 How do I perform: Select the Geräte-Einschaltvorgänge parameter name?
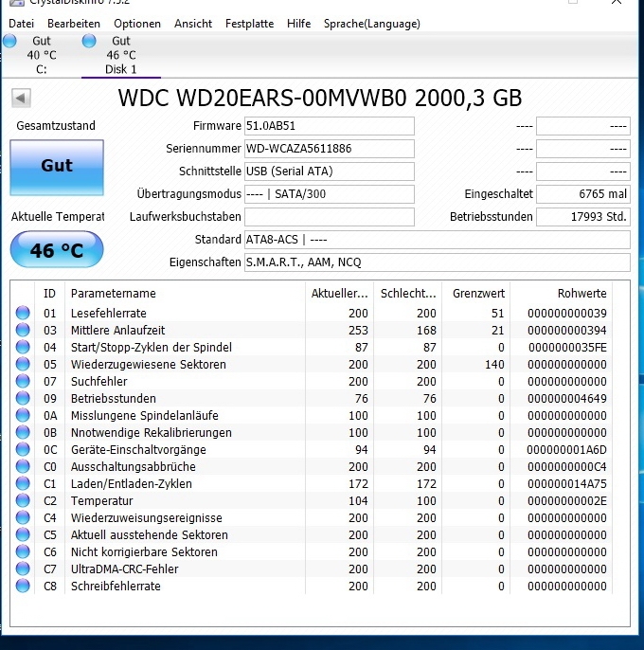pos(138,449)
